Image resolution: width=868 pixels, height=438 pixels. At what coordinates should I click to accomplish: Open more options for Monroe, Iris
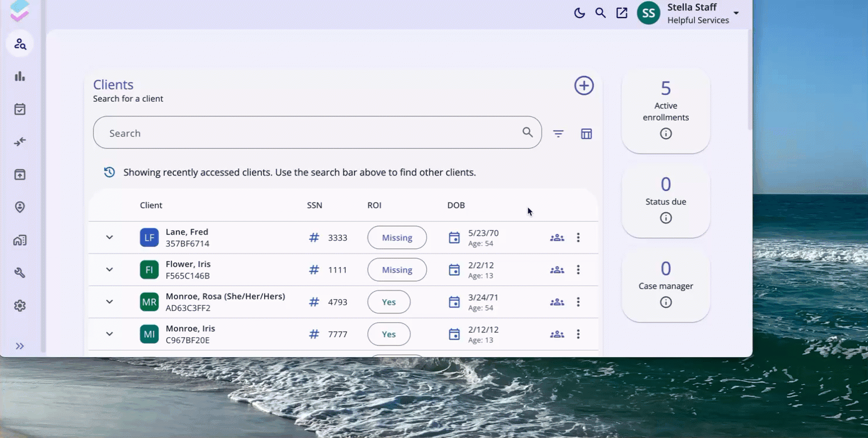pyautogui.click(x=578, y=334)
